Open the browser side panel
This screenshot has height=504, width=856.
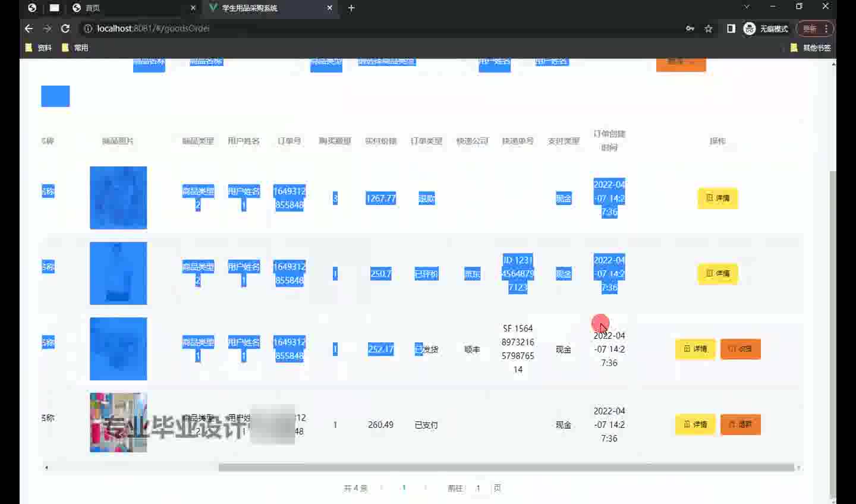(731, 29)
